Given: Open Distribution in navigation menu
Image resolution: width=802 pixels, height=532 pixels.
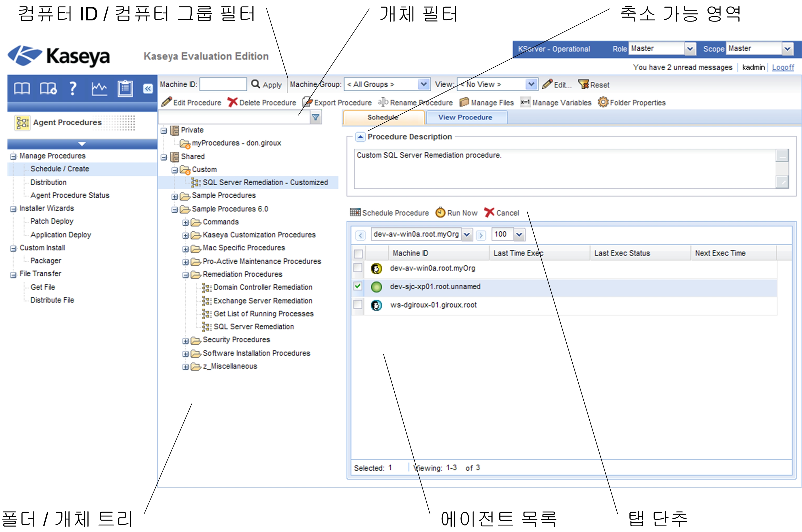Looking at the screenshot, I should point(49,182).
